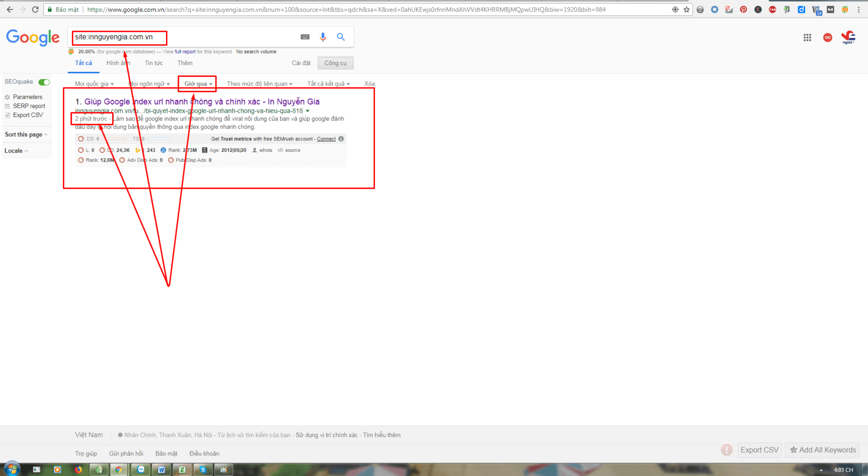Expand the Sort this page section
This screenshot has height=476, width=868.
click(x=26, y=134)
